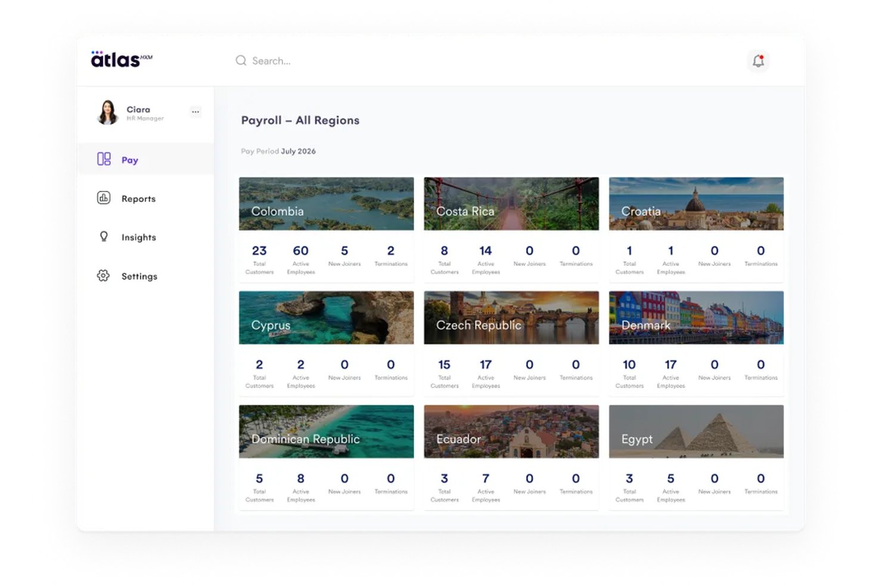The height and width of the screenshot is (588, 882).
Task: Open the Egypt region card image
Action: pos(696,431)
